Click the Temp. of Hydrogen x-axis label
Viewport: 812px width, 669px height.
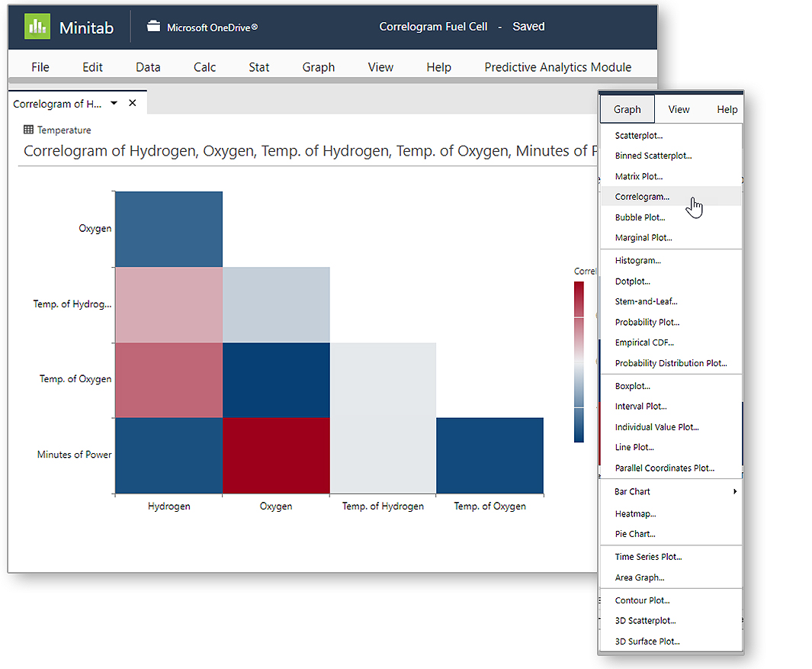click(383, 507)
